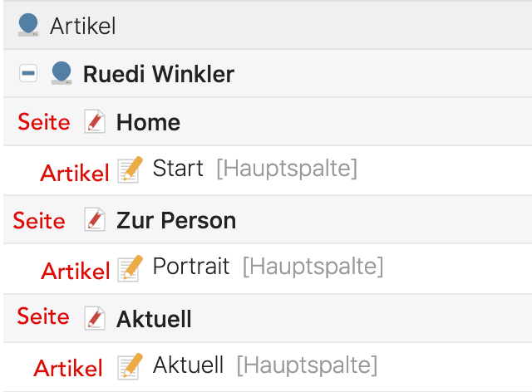Screen dimensions: 532x392
Task: Click Hauptspalte tag beside Portrait
Action: [313, 267]
